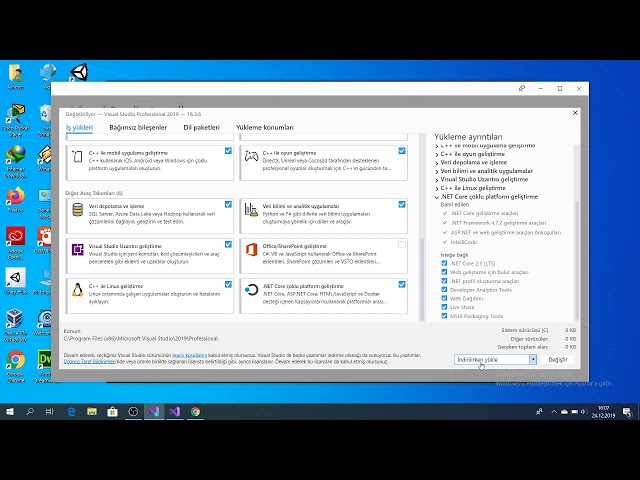This screenshot has width=640, height=480.
Task: Select the Unity Hub desktop icon
Action: coord(16,281)
